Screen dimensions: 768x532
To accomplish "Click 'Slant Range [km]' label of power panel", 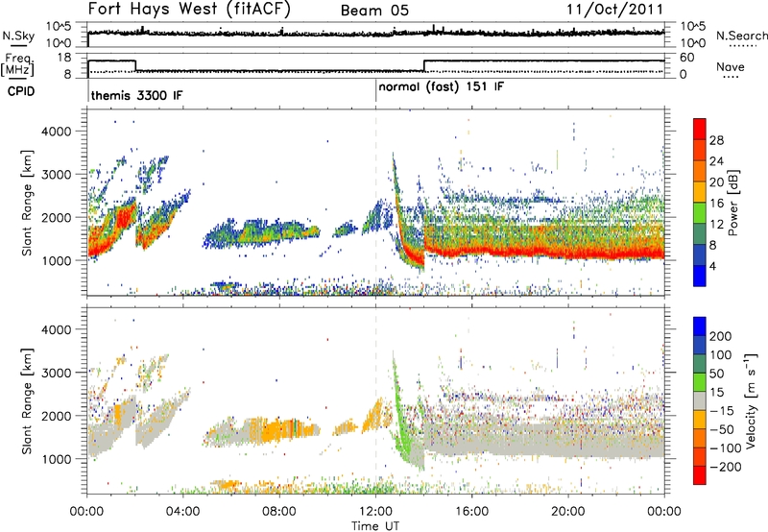I will (x=27, y=203).
